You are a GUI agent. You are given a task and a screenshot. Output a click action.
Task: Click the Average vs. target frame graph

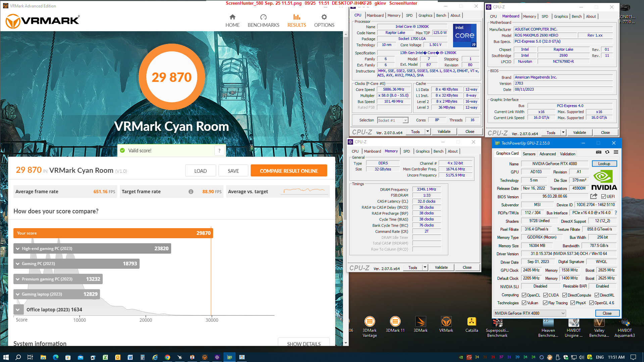pyautogui.click(x=305, y=192)
